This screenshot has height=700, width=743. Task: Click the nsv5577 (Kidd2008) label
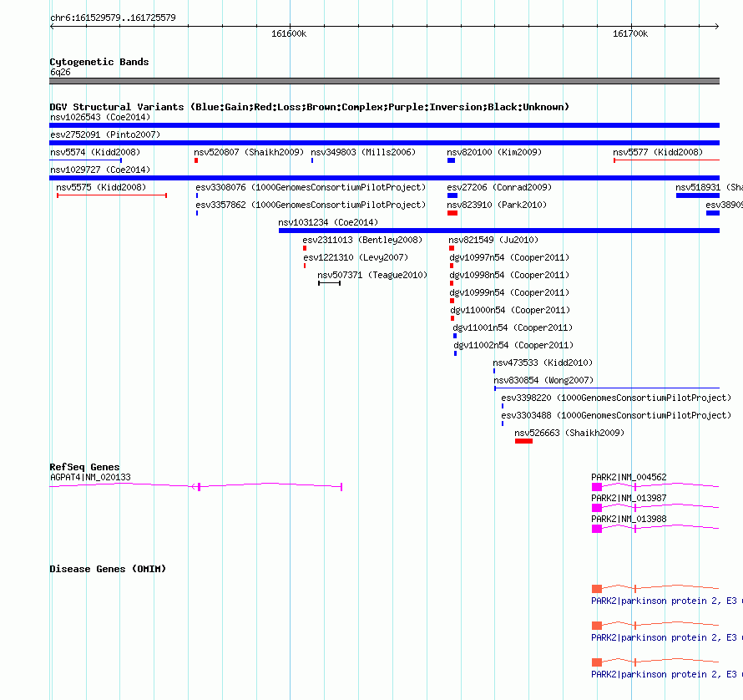658,152
